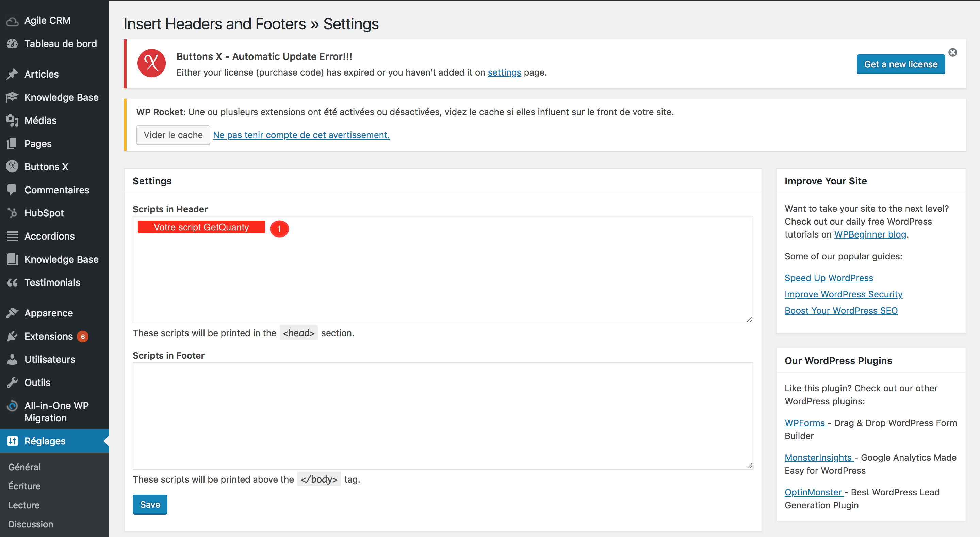Click the Commentaires speech bubble icon
The height and width of the screenshot is (537, 980).
pyautogui.click(x=12, y=190)
